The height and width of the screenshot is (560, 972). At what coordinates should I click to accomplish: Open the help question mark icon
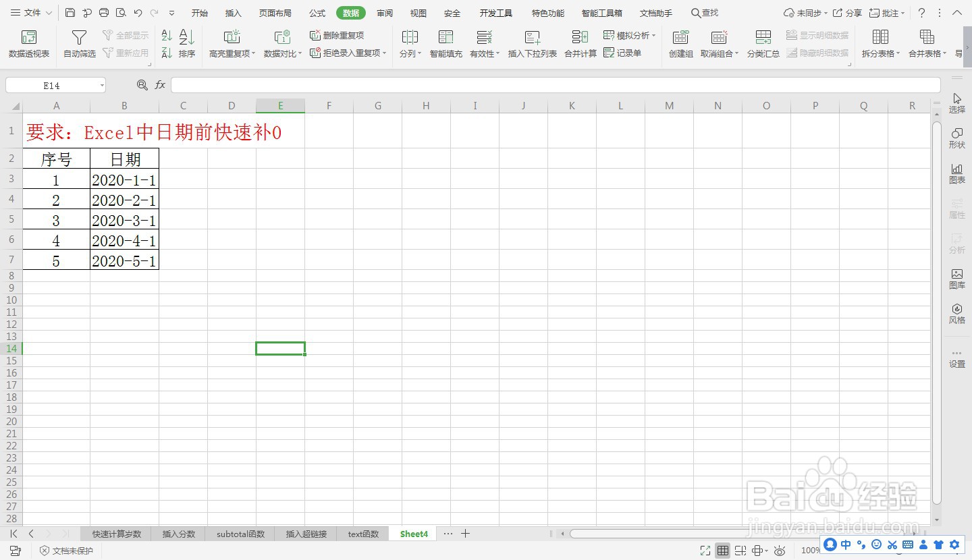(921, 13)
